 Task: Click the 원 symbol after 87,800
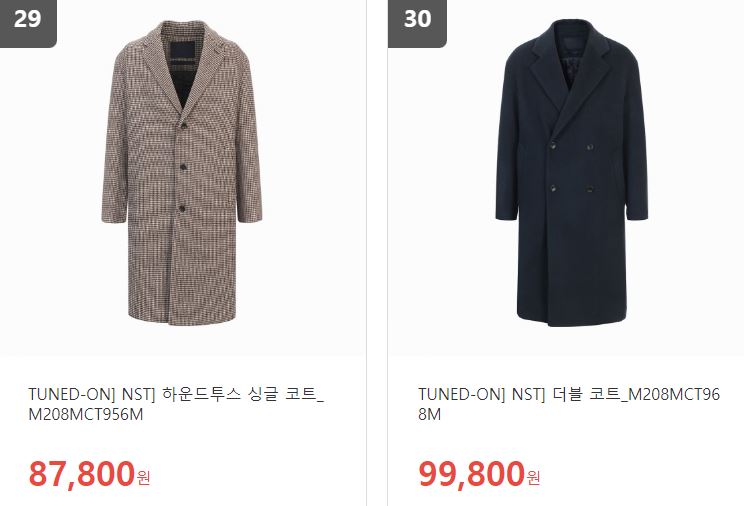pyautogui.click(x=144, y=477)
